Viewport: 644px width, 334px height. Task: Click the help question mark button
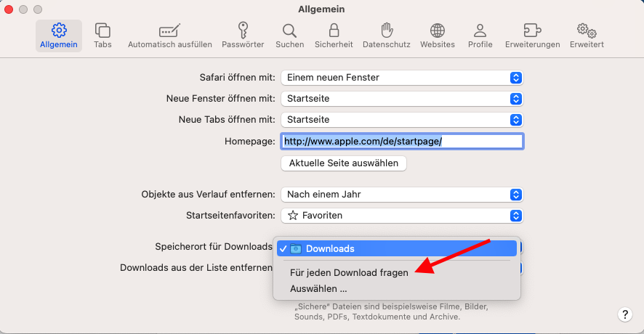(624, 314)
